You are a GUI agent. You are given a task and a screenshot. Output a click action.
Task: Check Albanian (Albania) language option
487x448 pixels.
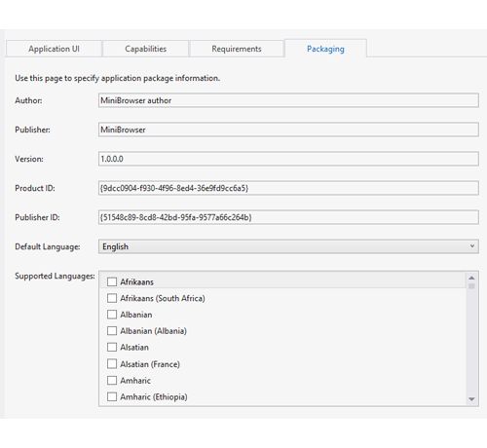(112, 331)
